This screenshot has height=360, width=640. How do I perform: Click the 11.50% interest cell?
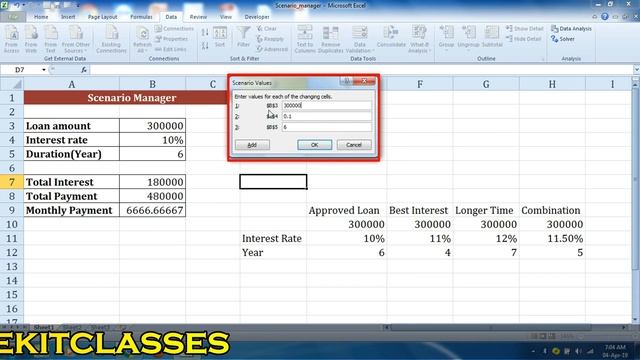point(552,238)
